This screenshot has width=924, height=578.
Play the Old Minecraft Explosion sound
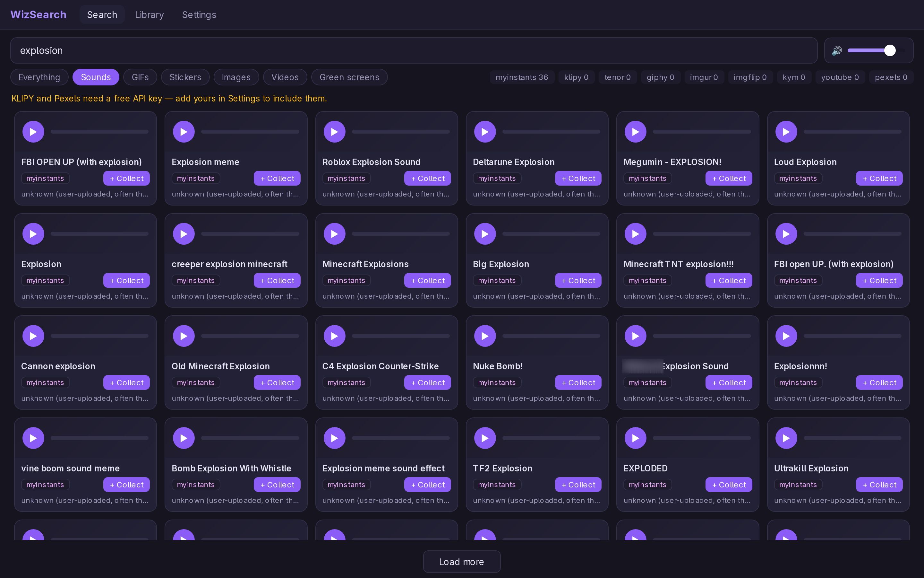point(184,336)
